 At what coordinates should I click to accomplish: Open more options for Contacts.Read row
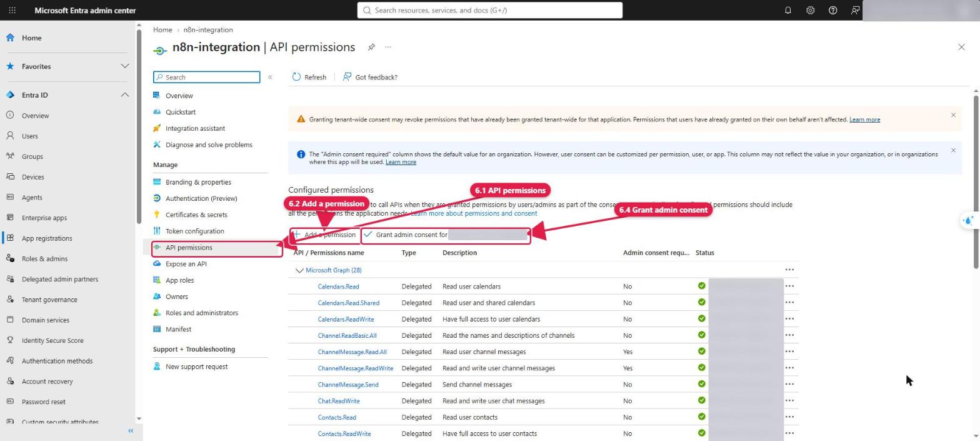click(x=789, y=417)
